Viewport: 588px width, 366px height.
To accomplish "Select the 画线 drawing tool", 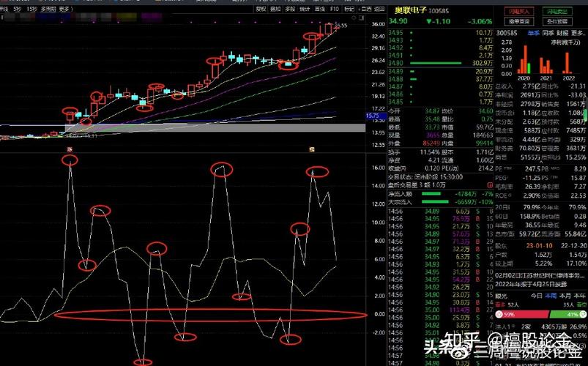I will coord(318,10).
